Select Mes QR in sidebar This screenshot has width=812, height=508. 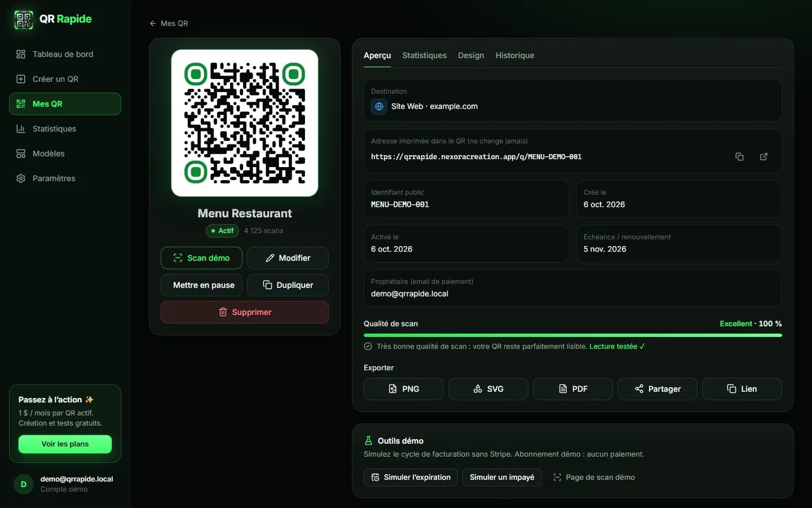click(65, 104)
